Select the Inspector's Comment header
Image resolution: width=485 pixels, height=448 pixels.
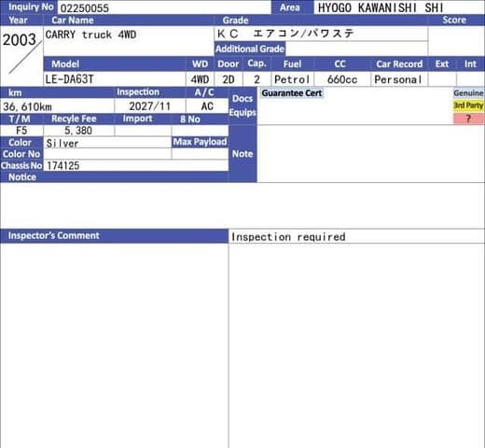tap(114, 235)
